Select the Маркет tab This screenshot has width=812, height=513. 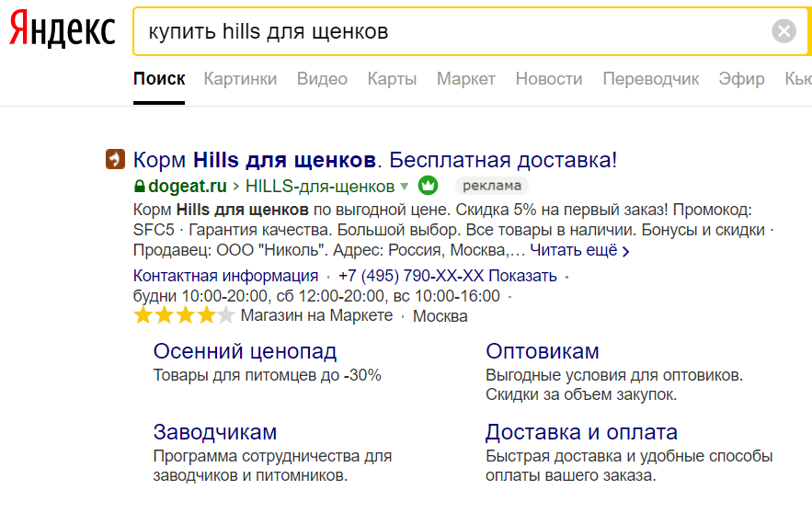[x=465, y=79]
